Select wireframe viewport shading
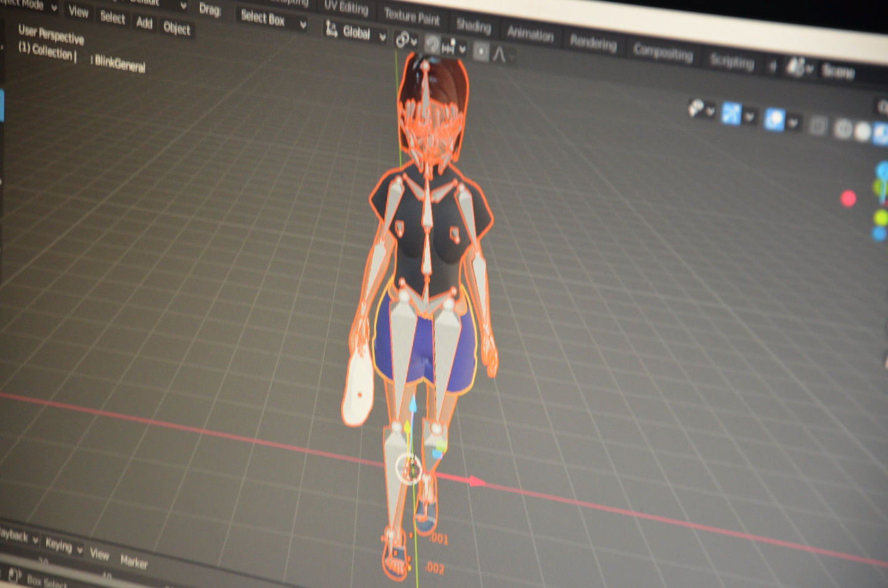 (843, 129)
